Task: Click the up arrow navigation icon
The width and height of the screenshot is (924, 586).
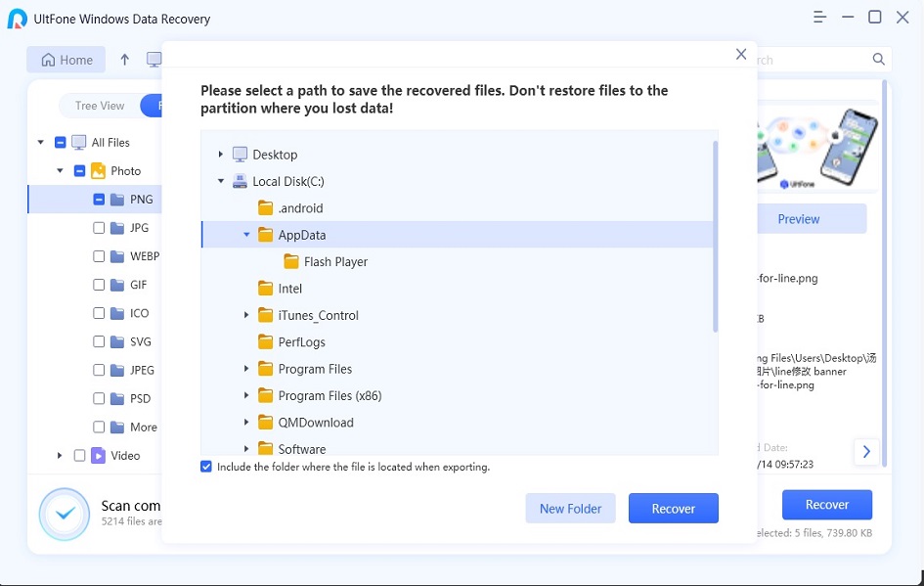Action: 124,60
